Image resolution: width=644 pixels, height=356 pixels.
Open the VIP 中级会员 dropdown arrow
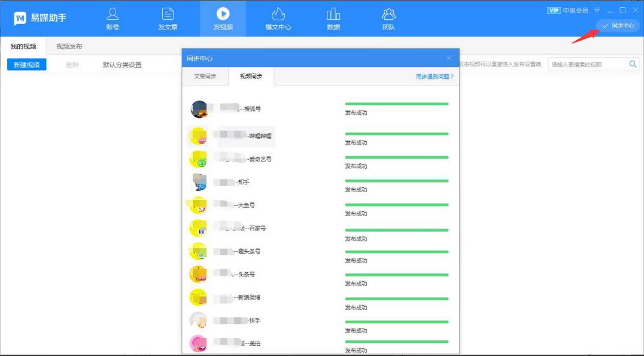pos(596,10)
